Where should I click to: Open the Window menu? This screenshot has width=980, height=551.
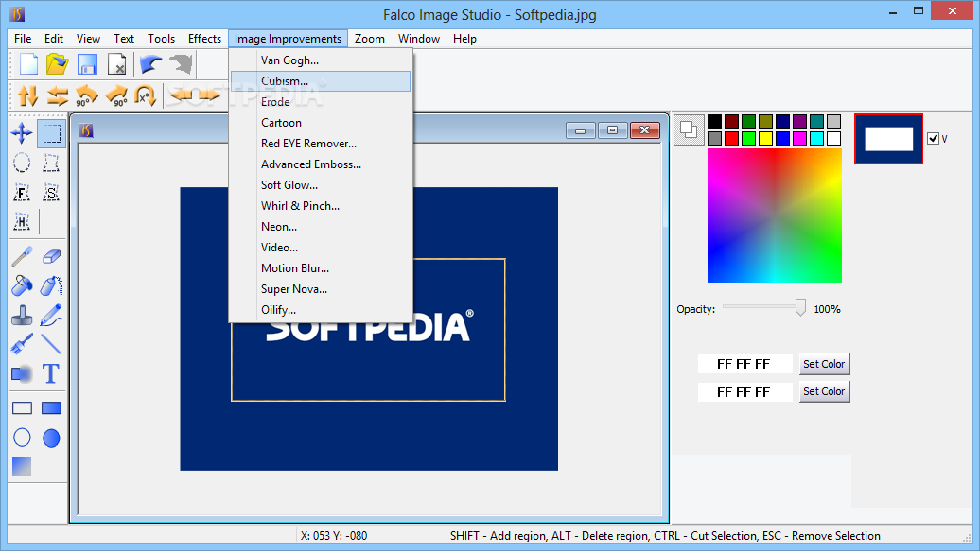click(x=419, y=39)
